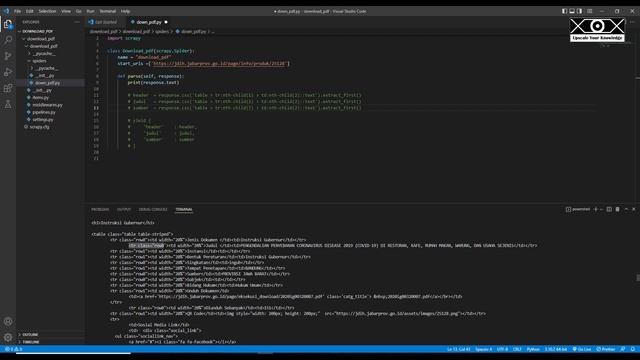Expand the Outline section
This screenshot has height=360, width=640.
click(30, 334)
